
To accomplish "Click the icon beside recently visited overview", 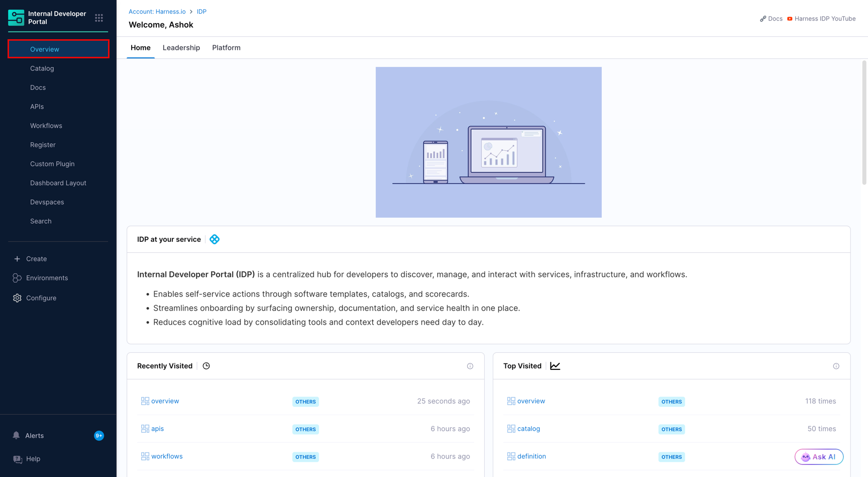I will (145, 401).
